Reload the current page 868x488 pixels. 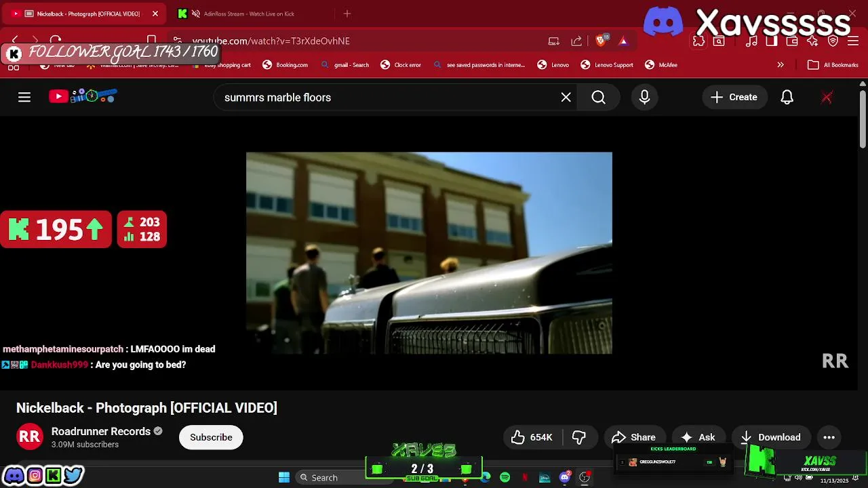[x=56, y=41]
